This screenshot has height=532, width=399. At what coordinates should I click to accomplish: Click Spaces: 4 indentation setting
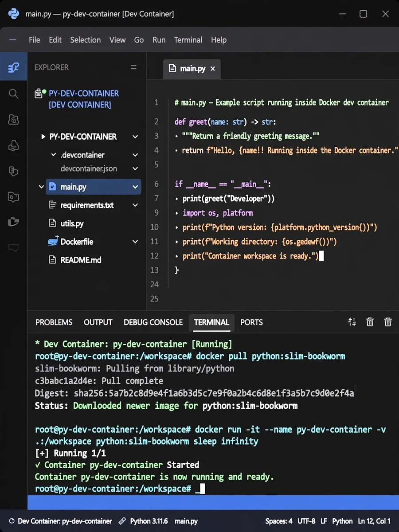279,521
